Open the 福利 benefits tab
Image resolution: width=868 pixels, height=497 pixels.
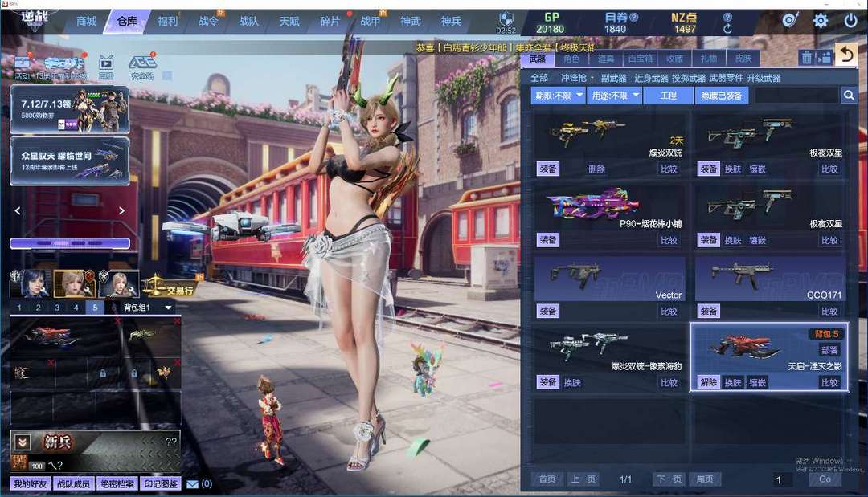click(x=168, y=21)
